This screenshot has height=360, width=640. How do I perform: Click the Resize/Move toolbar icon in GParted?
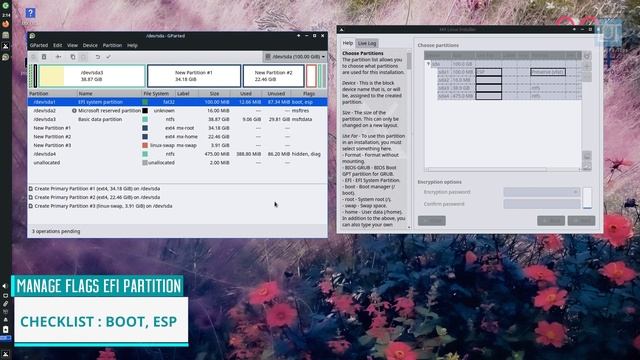click(x=58, y=57)
